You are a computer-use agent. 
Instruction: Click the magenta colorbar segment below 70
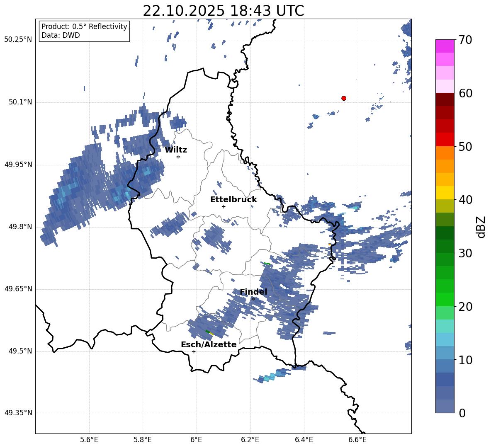click(445, 46)
